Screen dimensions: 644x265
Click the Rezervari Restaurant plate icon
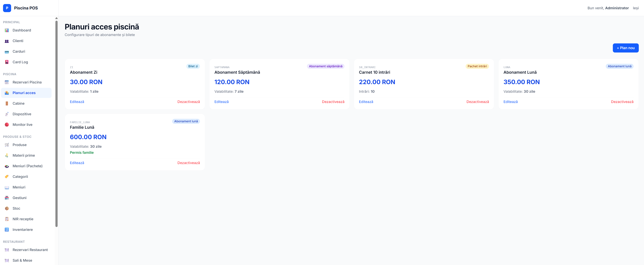coord(7,250)
